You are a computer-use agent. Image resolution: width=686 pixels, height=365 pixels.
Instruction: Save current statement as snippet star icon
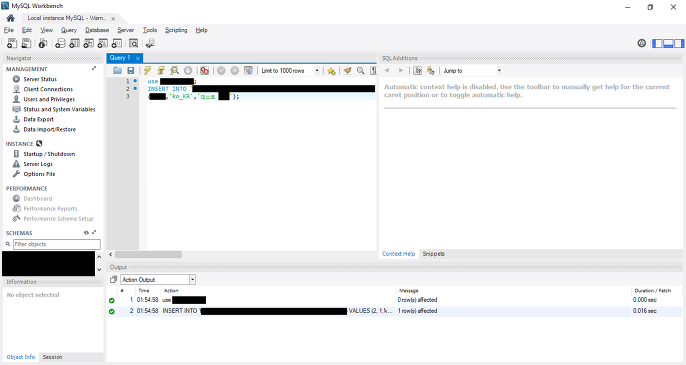331,70
